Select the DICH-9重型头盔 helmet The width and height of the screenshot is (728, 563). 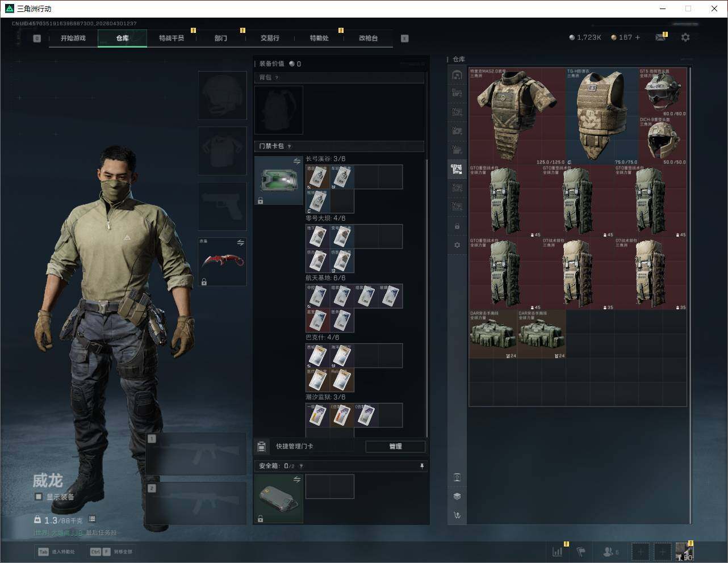pyautogui.click(x=663, y=141)
